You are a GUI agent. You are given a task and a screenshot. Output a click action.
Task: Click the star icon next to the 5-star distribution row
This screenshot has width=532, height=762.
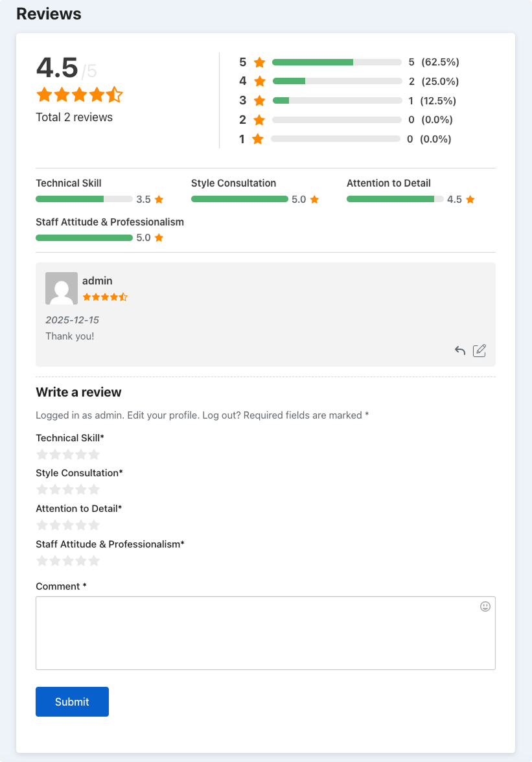tap(259, 62)
